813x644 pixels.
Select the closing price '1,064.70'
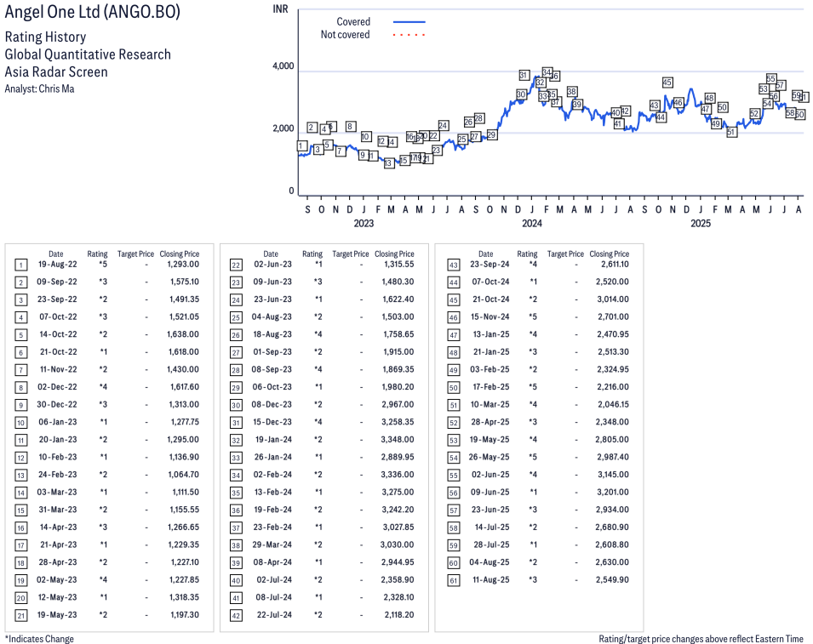coord(184,475)
